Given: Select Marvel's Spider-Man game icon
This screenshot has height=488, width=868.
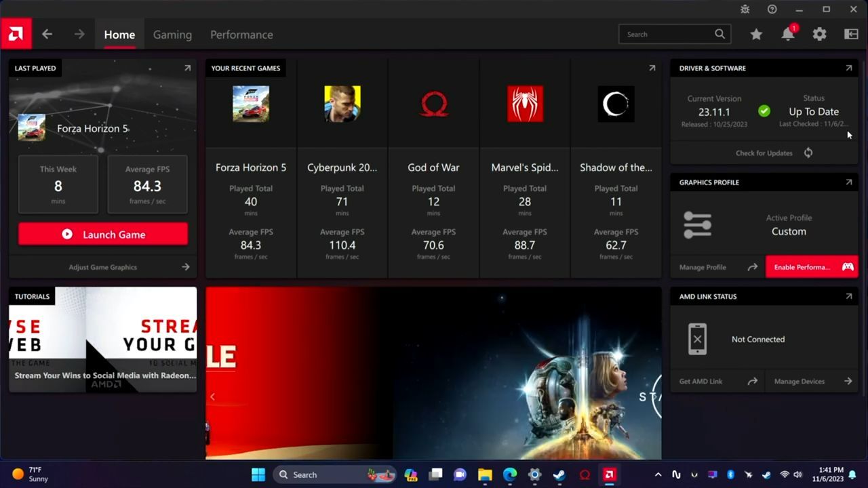Looking at the screenshot, I should [525, 104].
